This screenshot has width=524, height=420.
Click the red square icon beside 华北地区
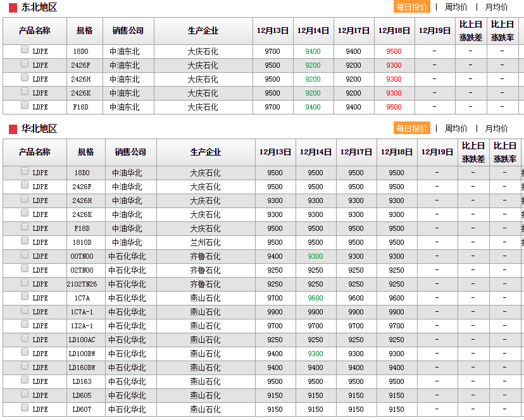tap(13, 129)
